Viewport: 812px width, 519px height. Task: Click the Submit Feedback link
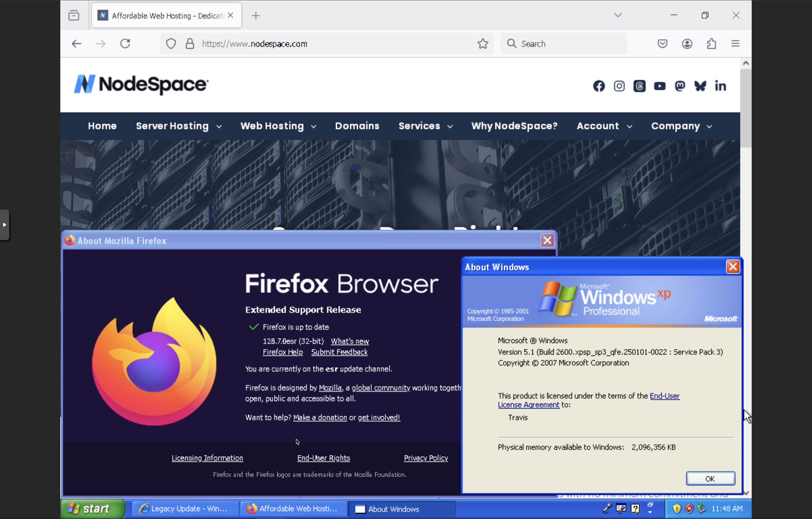(x=339, y=352)
